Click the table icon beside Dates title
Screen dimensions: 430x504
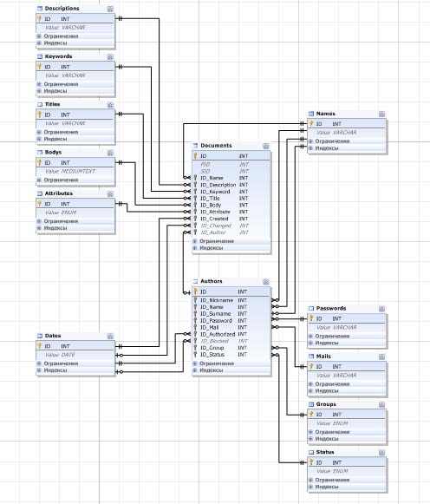tap(40, 336)
